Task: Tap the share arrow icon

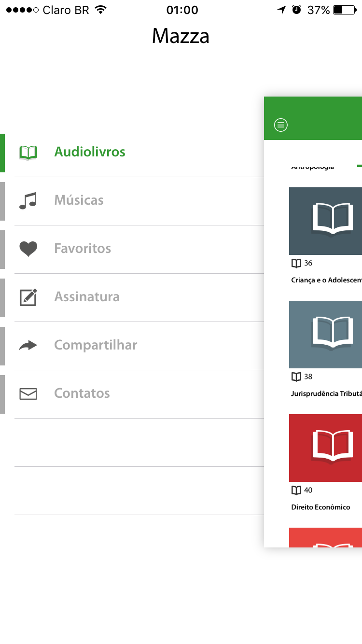Action: point(28,345)
